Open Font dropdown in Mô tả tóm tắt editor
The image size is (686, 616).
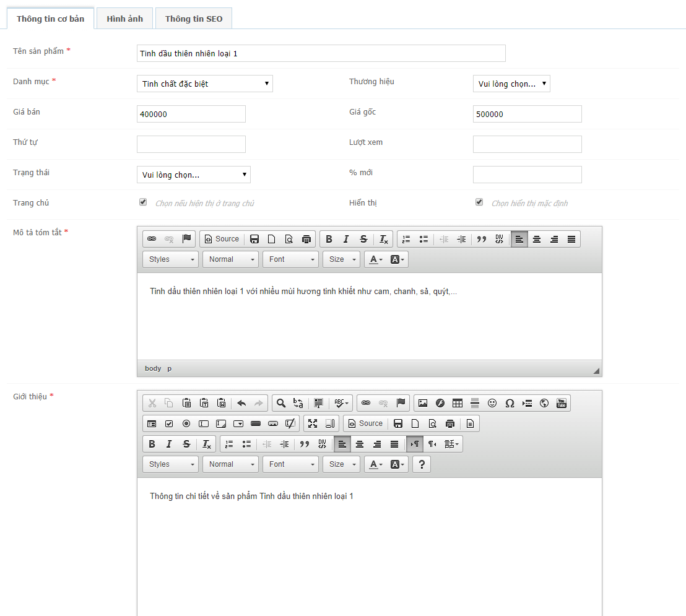pos(291,259)
